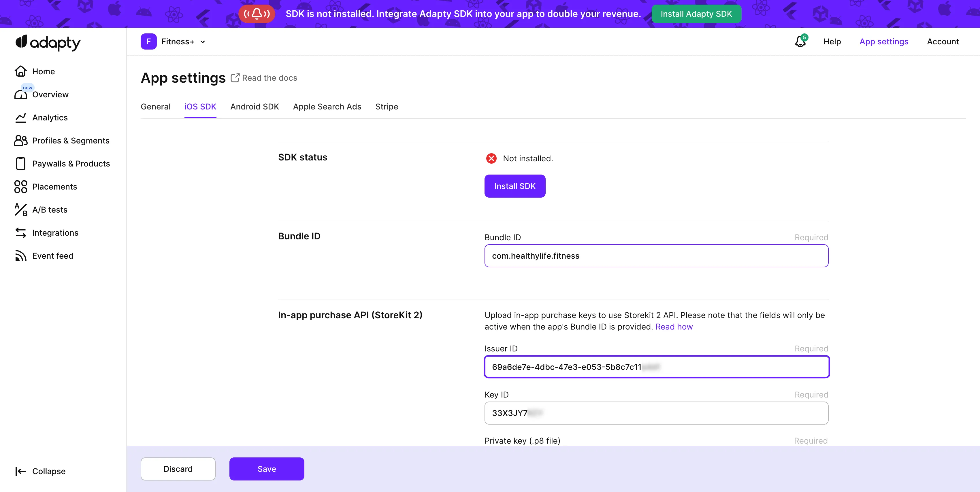Open Placements using its grid icon
The height and width of the screenshot is (492, 980).
coord(20,187)
